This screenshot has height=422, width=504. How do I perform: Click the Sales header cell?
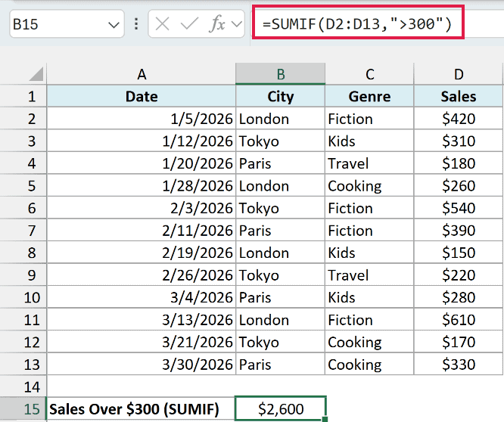tap(459, 96)
